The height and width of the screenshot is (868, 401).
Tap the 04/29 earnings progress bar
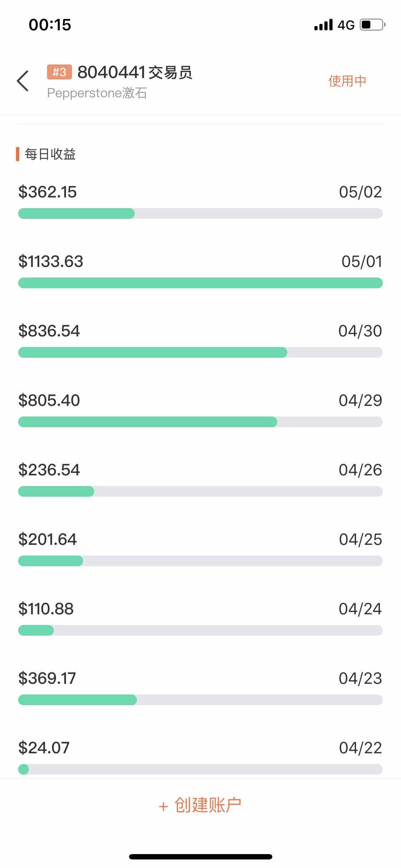coord(200,422)
